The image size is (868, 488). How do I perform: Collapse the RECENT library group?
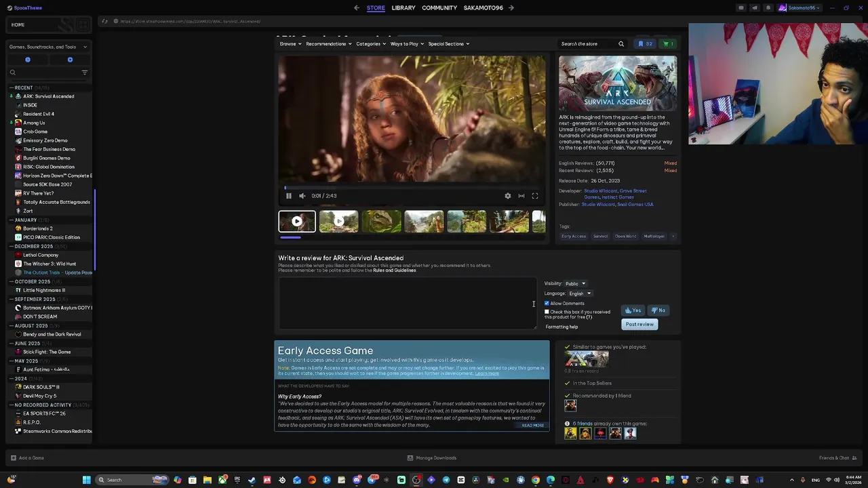tap(12, 87)
